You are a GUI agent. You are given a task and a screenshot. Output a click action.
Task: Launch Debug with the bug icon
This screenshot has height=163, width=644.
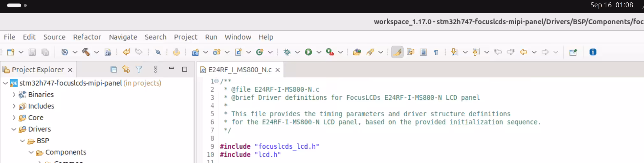[x=287, y=52]
